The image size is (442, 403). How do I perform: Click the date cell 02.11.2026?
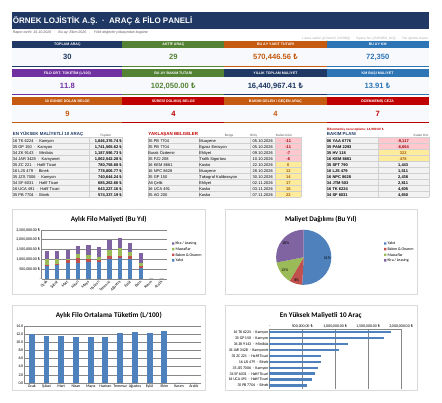tap(263, 183)
